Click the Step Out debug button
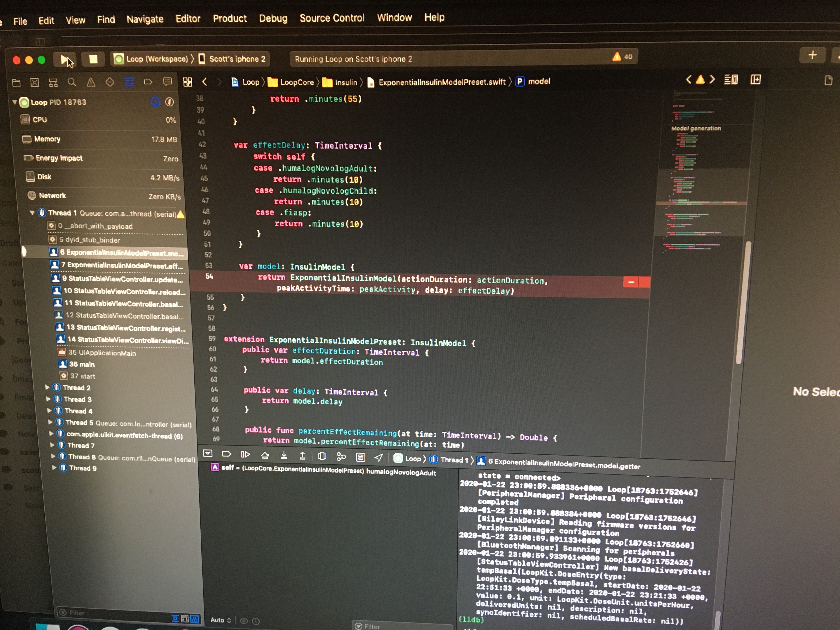Image resolution: width=840 pixels, height=630 pixels. click(x=302, y=456)
